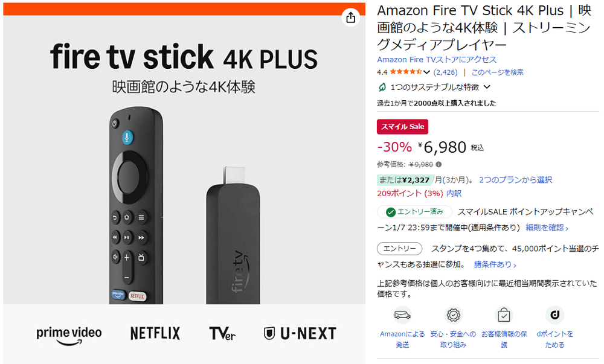Viewport: 604px width, 364px height.
Task: Open the 諸条件あり conditions link
Action: pos(495,264)
